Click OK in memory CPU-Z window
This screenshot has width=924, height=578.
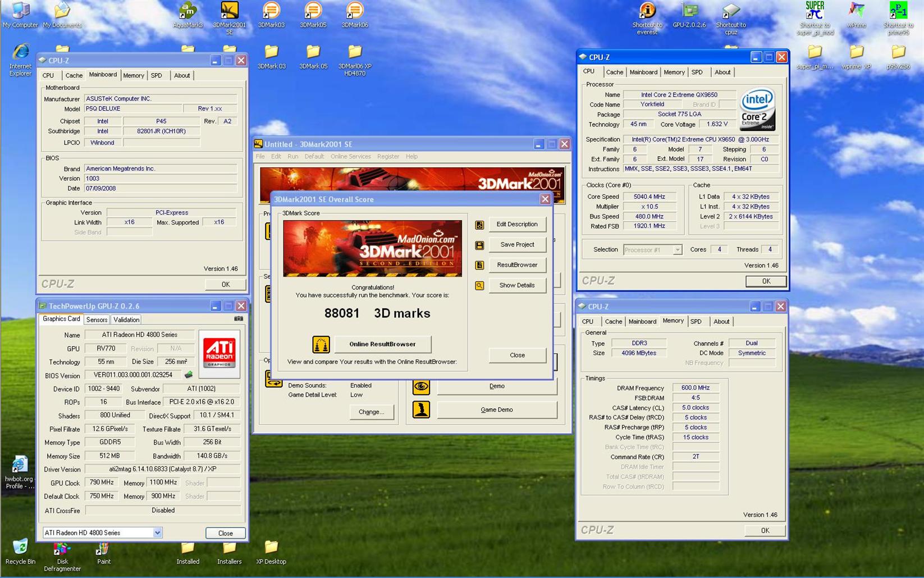coord(765,530)
